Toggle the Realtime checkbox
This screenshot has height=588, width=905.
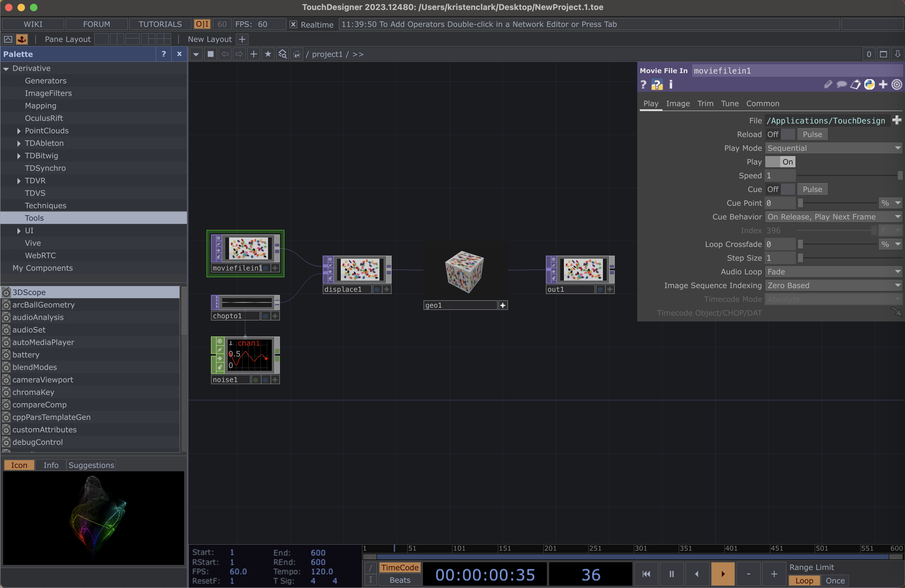293,24
